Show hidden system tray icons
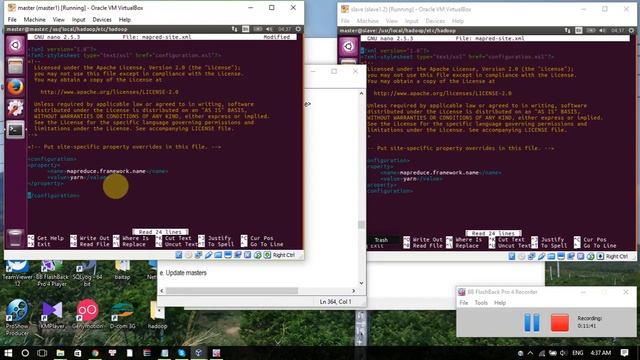The width and height of the screenshot is (640, 360). point(530,353)
